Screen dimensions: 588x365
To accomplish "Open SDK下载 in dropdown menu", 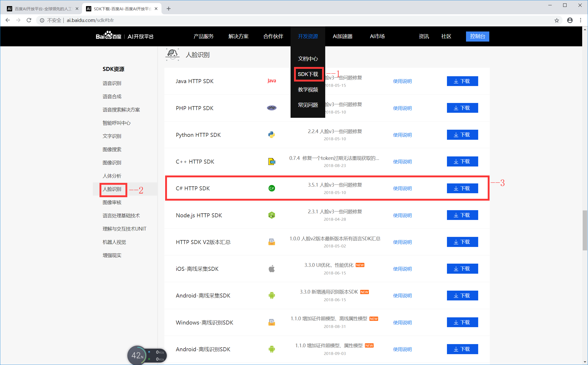I will click(x=308, y=74).
